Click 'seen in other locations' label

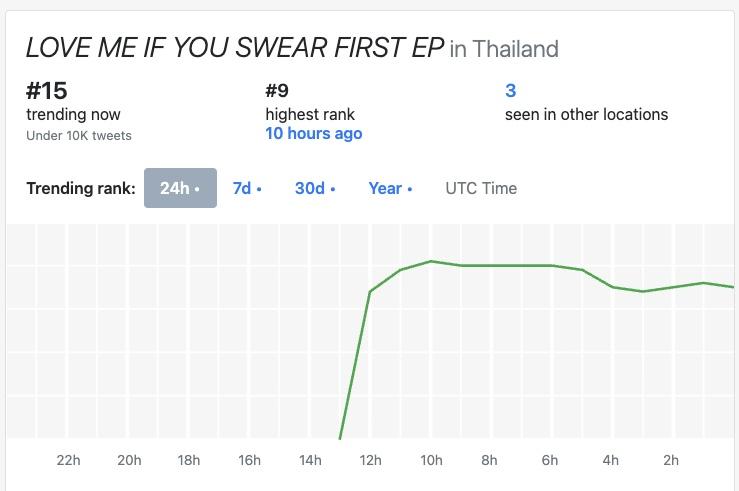[x=586, y=114]
